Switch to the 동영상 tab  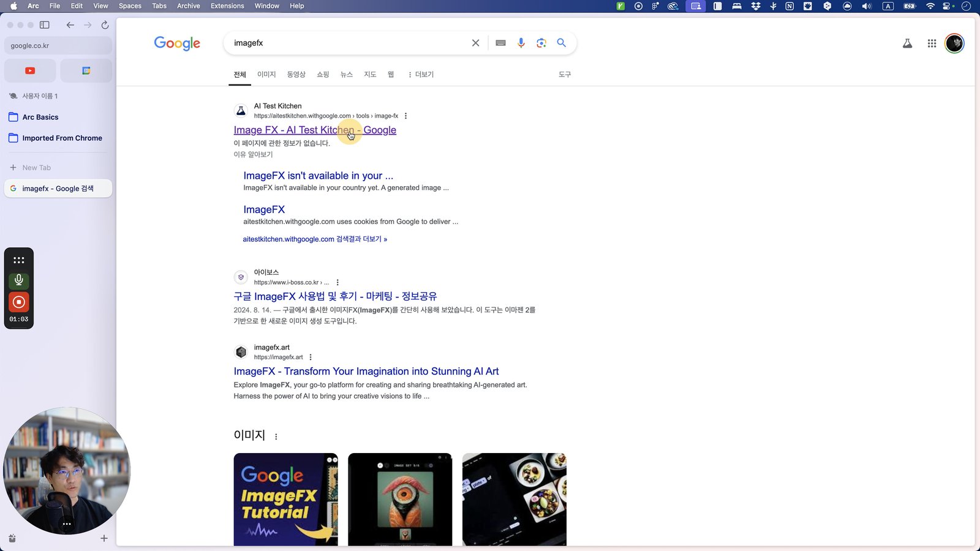[x=296, y=74]
